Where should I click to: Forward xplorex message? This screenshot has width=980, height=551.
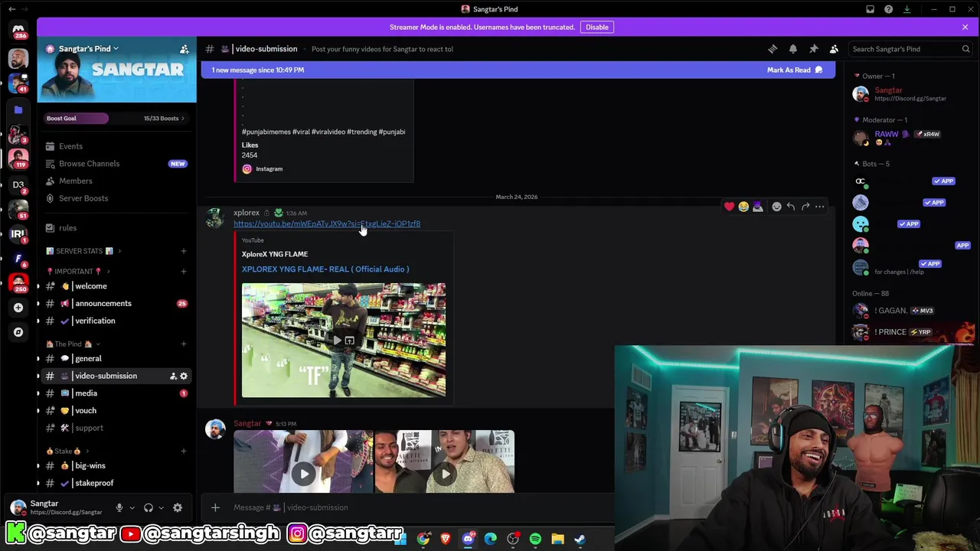click(x=805, y=207)
